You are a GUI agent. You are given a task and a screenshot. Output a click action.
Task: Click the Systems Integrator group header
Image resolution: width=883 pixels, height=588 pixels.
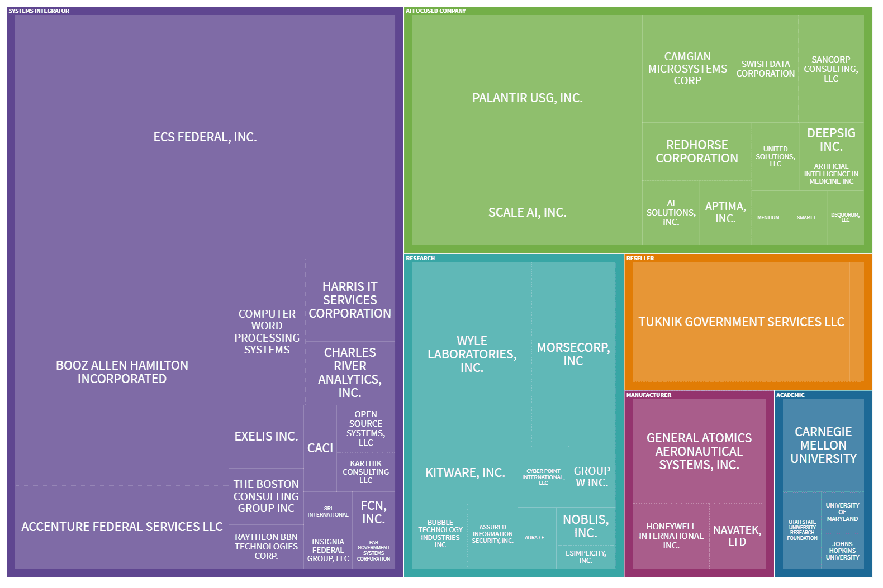click(x=39, y=11)
